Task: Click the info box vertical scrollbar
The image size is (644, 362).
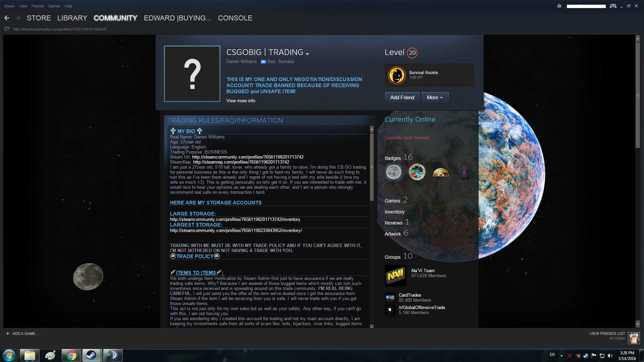Action: tap(372, 168)
